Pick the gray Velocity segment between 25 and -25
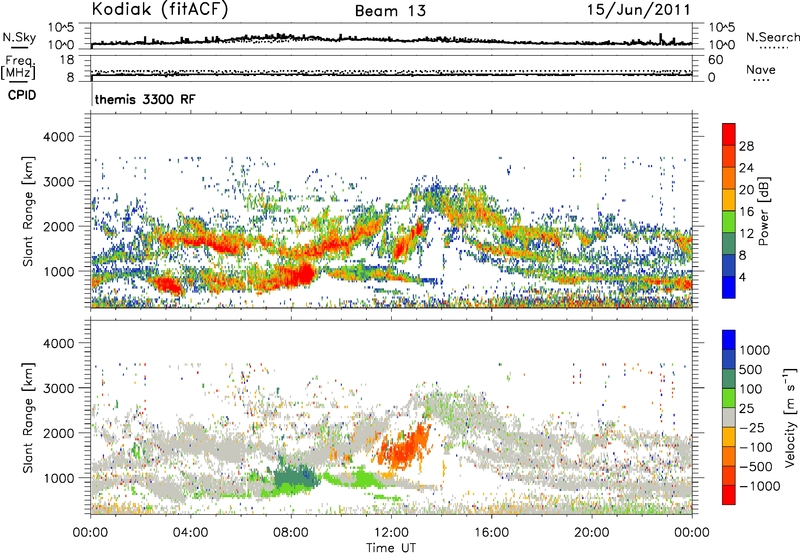The height and width of the screenshot is (554, 800). click(729, 417)
